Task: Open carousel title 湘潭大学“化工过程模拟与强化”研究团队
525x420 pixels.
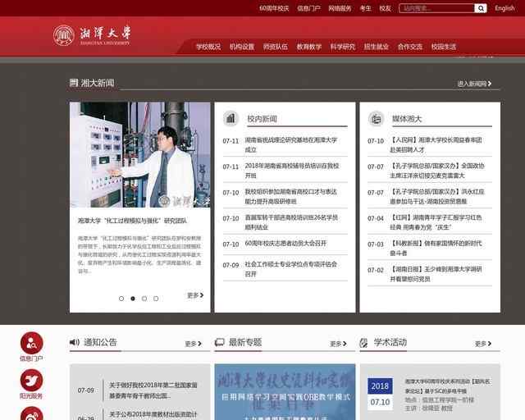Action: pyautogui.click(x=132, y=221)
